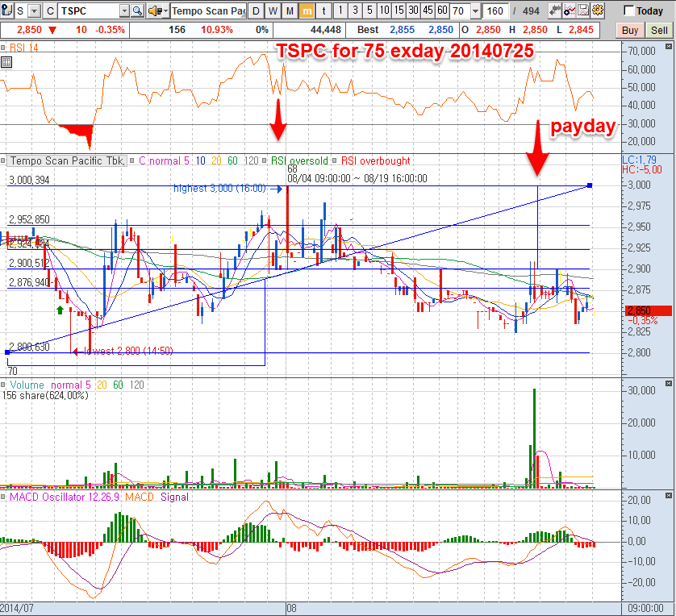Click the 'lowest 2,800 (14:50)' label
Screen dimensions: 676x616
pos(128,351)
